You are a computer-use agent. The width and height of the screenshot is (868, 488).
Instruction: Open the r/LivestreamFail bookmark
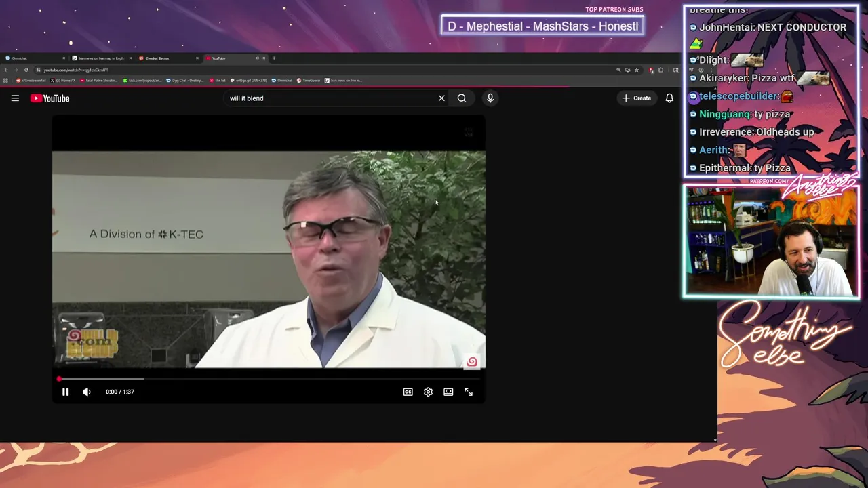pyautogui.click(x=31, y=81)
